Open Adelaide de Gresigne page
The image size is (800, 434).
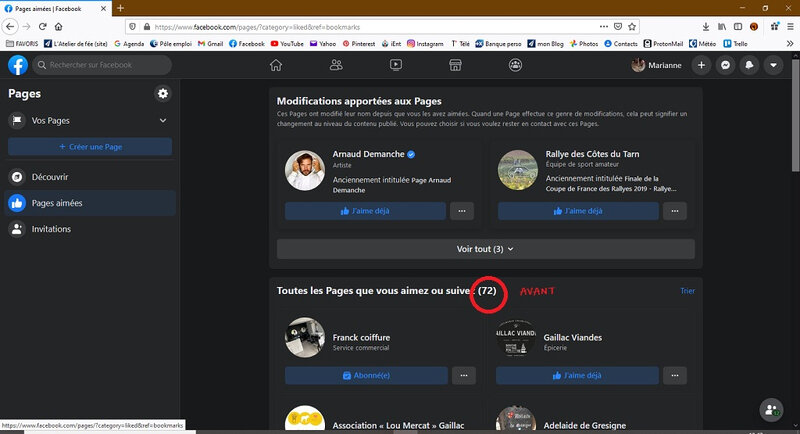coord(585,425)
